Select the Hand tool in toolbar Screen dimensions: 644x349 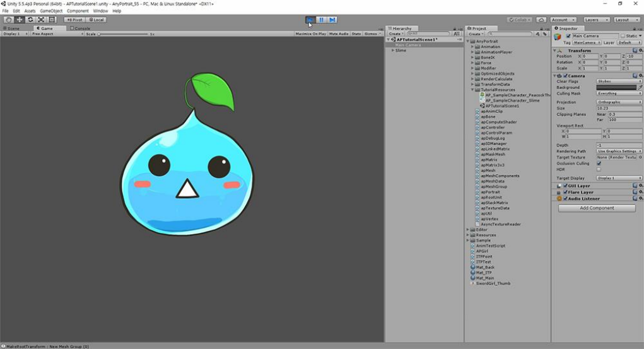tap(9, 20)
